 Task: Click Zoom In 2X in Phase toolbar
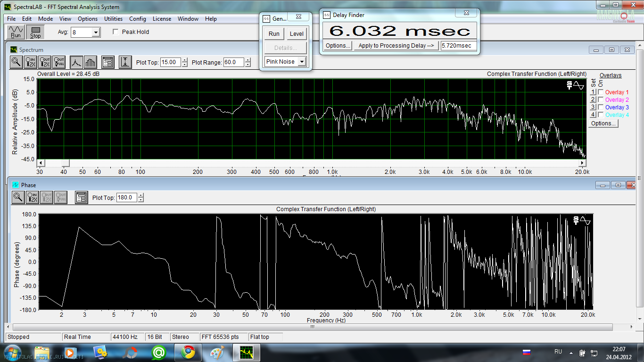[32, 197]
